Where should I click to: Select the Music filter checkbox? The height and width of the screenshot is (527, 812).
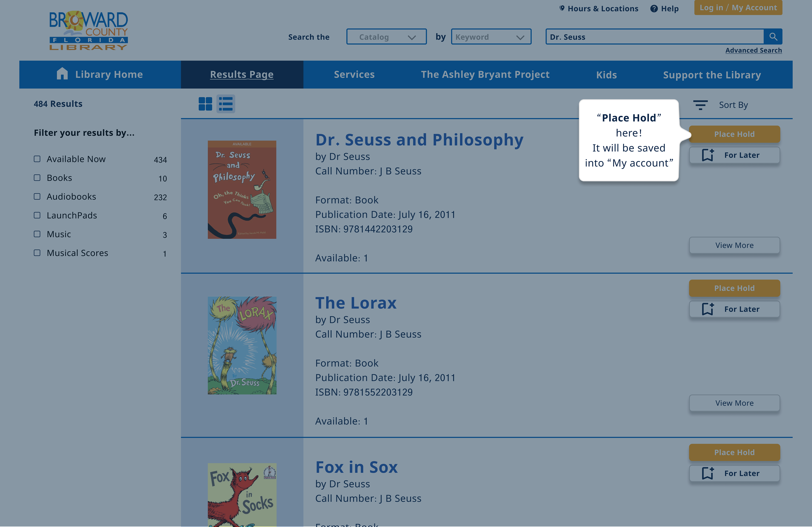pyautogui.click(x=37, y=234)
